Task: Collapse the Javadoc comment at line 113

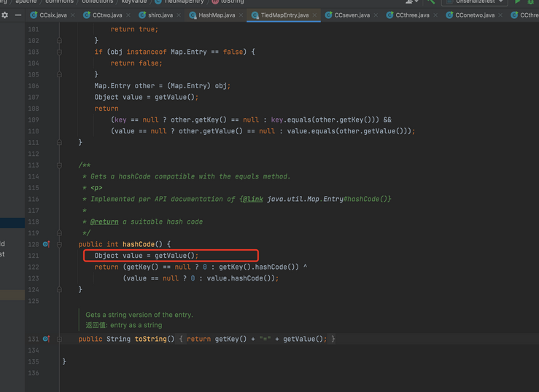Action: pyautogui.click(x=59, y=165)
